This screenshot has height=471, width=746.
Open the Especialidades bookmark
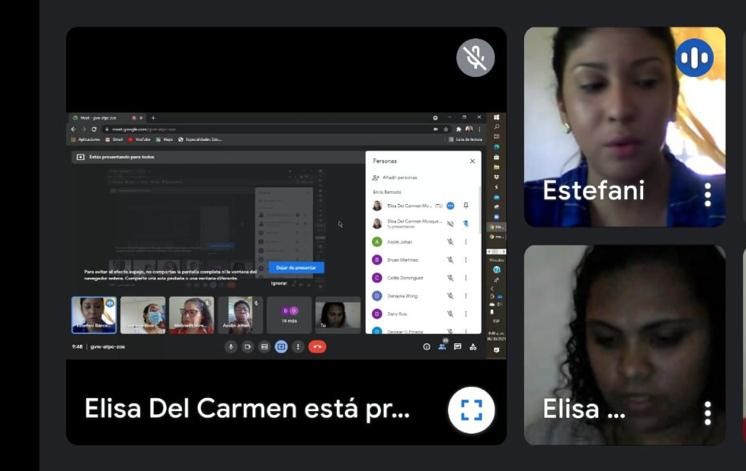coord(200,140)
